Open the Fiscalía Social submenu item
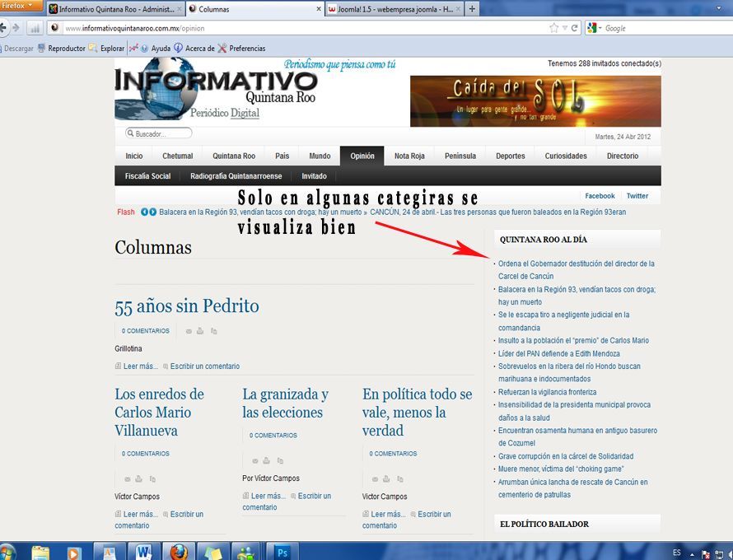 [x=147, y=175]
